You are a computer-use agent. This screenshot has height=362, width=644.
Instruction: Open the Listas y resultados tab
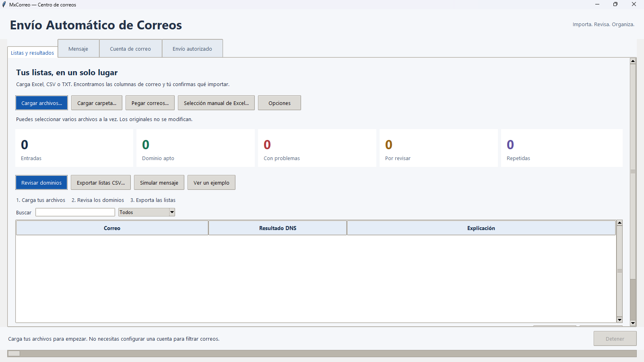pos(32,52)
